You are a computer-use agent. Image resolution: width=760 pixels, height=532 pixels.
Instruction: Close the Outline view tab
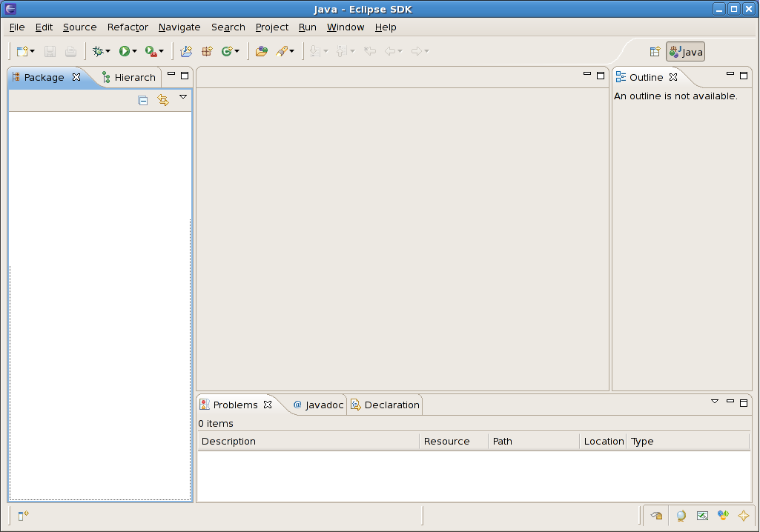click(673, 77)
